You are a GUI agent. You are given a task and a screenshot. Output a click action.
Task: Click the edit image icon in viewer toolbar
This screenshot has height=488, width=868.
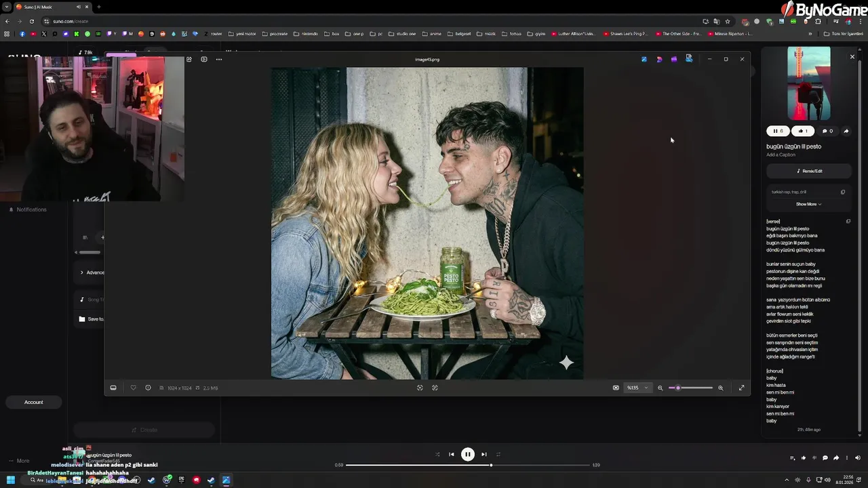click(x=189, y=60)
